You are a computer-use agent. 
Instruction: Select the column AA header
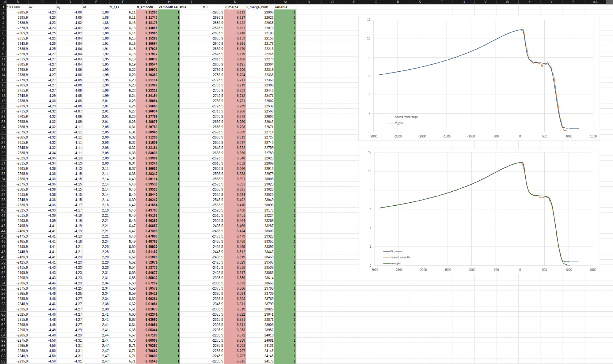[595, 2]
